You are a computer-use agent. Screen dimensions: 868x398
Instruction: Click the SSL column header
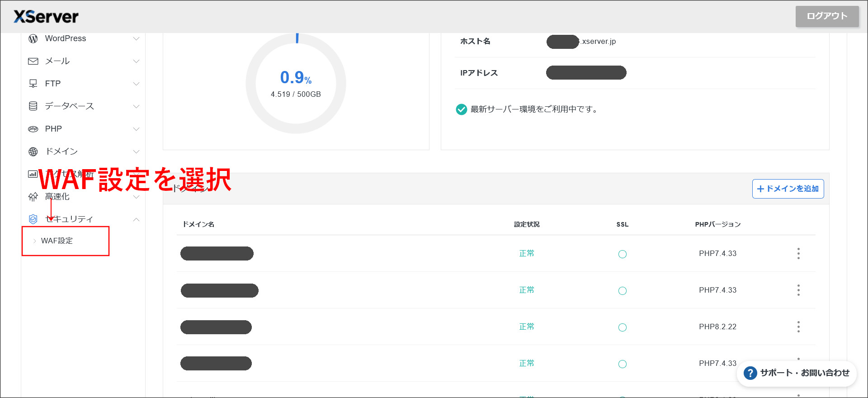tap(623, 224)
